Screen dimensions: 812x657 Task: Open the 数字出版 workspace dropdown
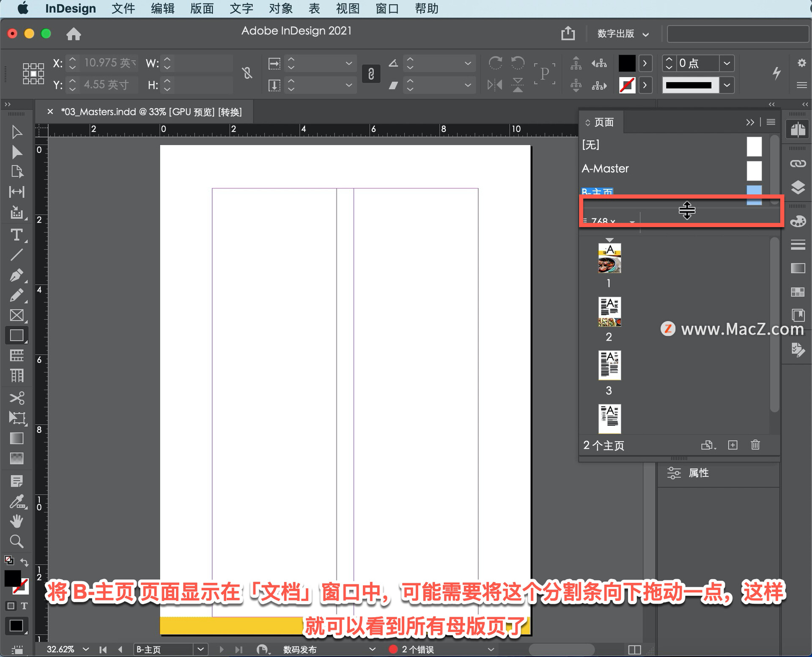(623, 34)
